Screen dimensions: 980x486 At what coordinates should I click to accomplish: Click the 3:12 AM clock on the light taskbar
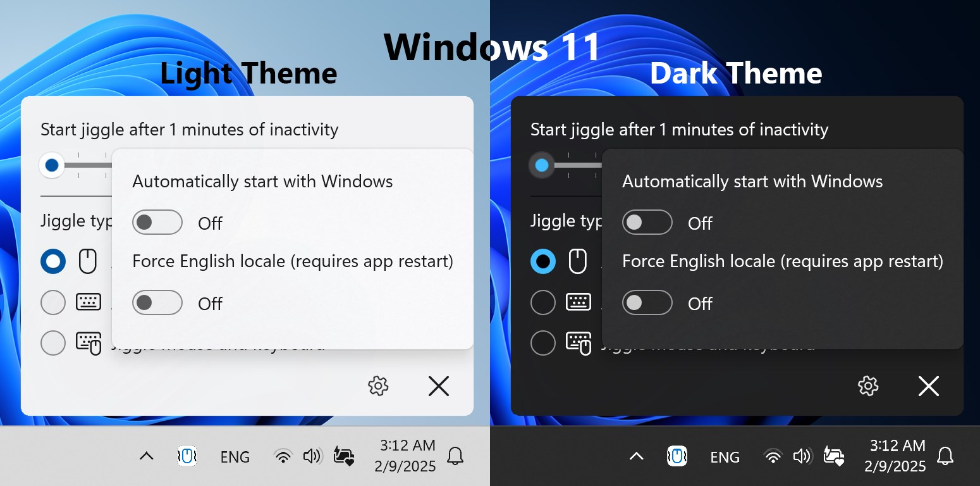pyautogui.click(x=408, y=445)
